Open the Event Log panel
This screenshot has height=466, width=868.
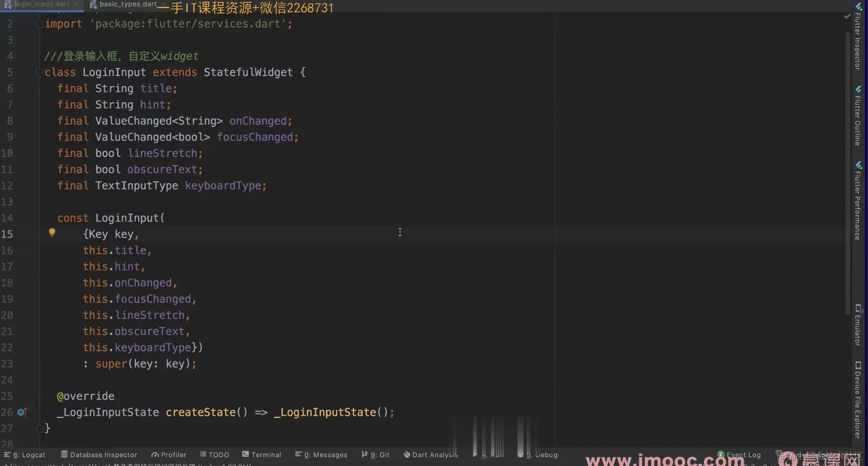(739, 455)
